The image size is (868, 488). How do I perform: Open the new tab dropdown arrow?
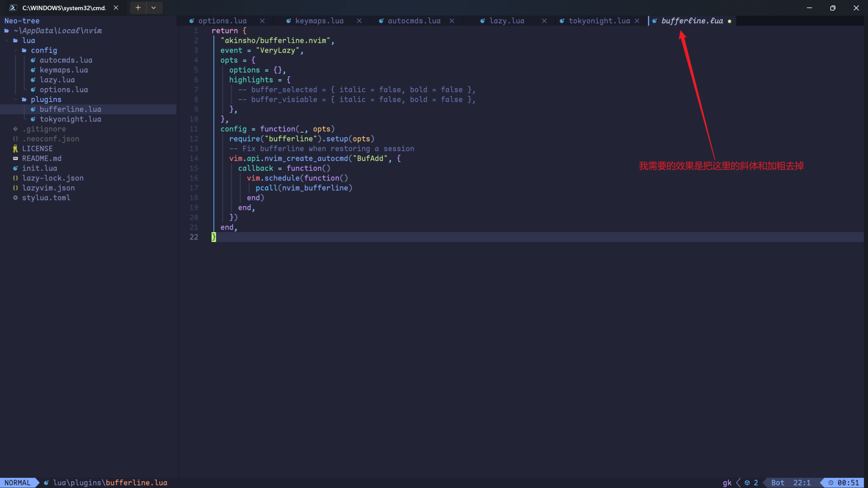pos(153,8)
